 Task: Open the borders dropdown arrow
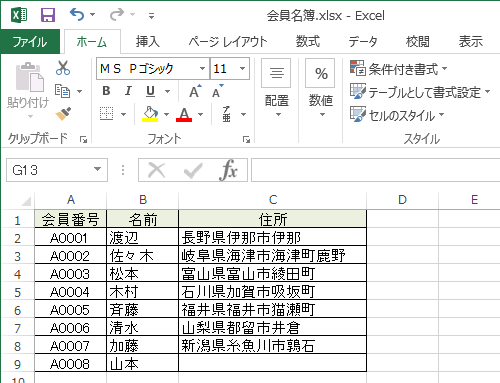(124, 114)
